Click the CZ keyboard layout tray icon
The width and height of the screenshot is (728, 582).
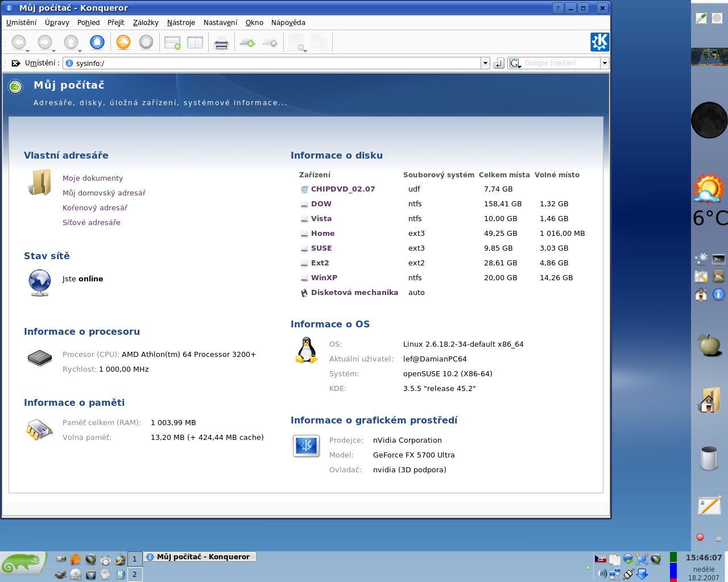(x=600, y=559)
